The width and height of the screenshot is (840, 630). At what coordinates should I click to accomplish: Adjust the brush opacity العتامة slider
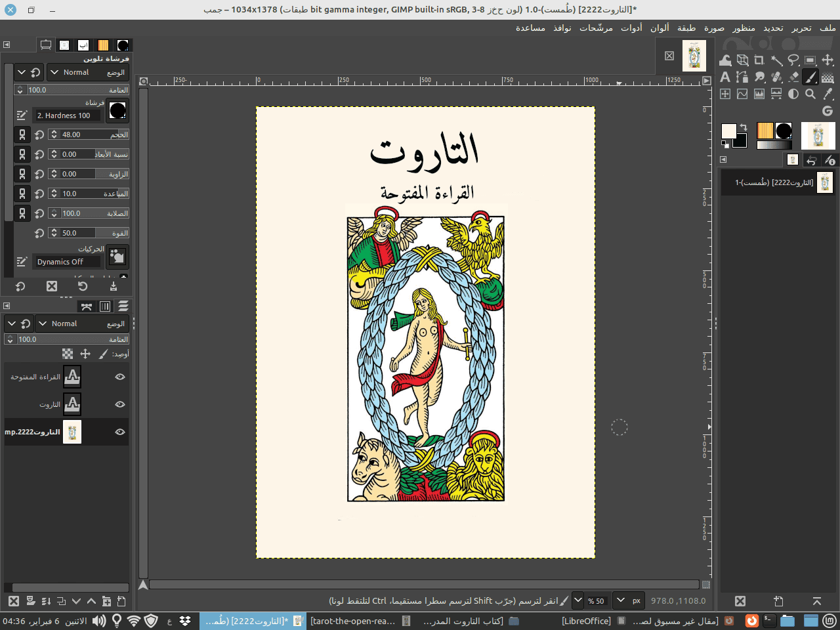pos(72,90)
